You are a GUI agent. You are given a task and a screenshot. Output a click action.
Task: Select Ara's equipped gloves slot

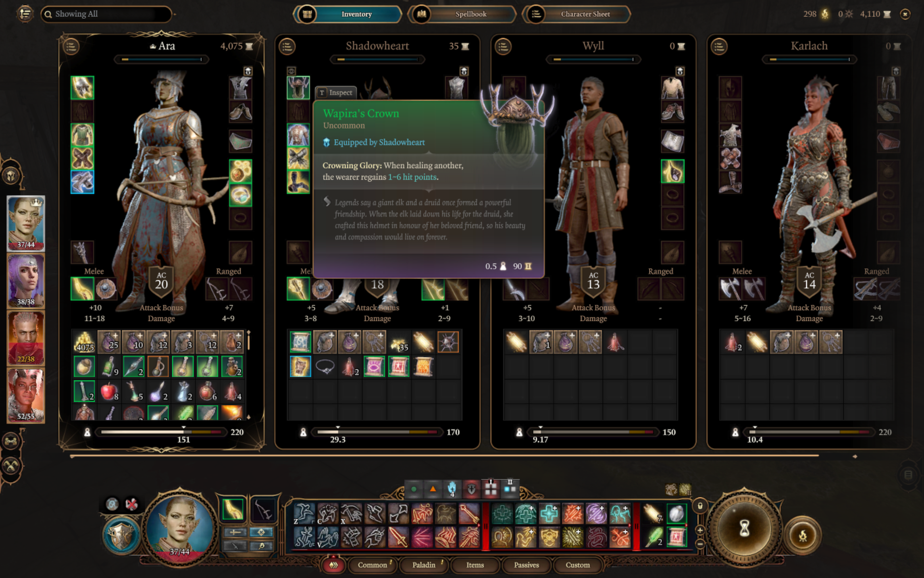tap(82, 158)
